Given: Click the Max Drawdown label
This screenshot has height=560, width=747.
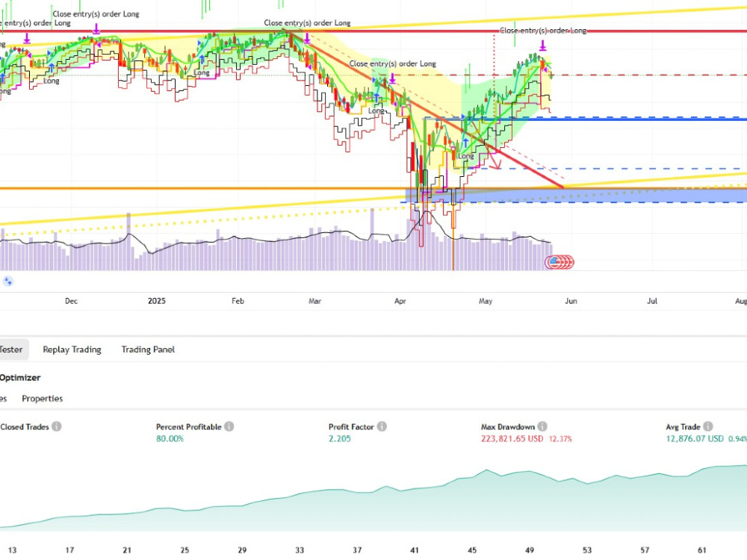Looking at the screenshot, I should 508,426.
